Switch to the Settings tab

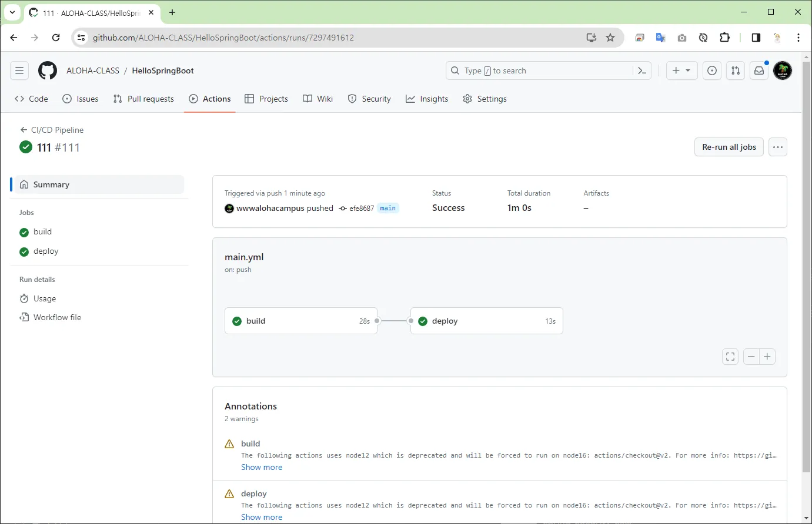click(484, 99)
